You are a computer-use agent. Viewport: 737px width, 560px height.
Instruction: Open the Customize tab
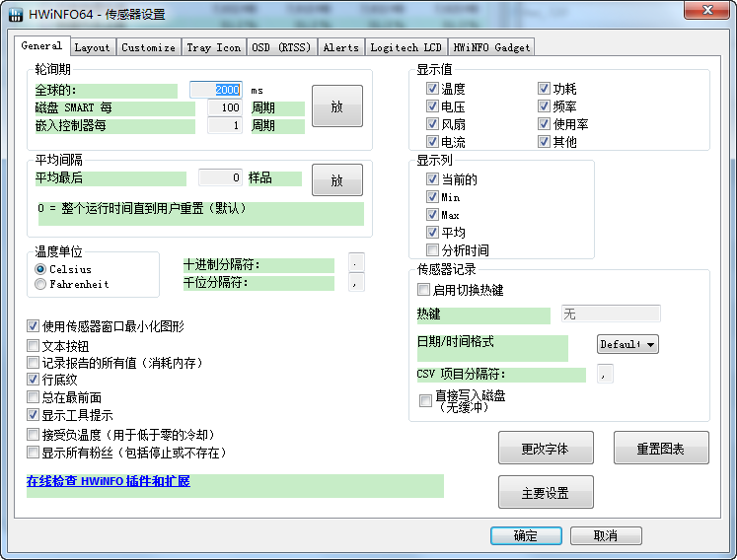(148, 47)
